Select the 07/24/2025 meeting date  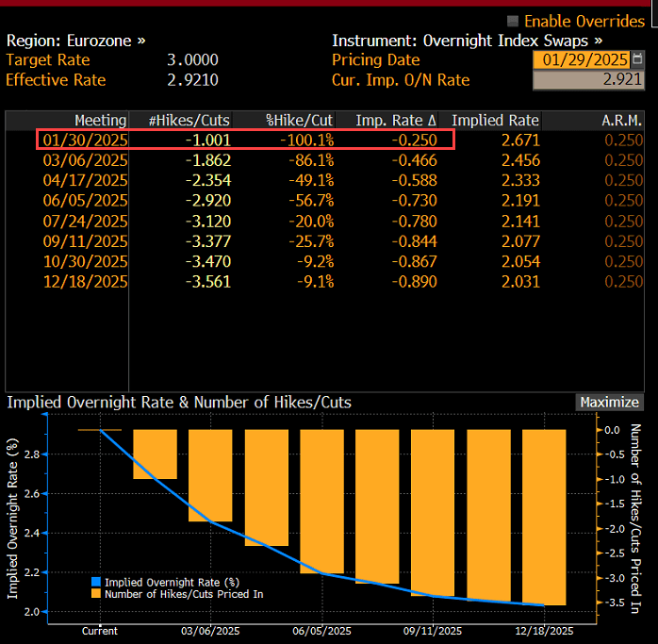(x=85, y=222)
